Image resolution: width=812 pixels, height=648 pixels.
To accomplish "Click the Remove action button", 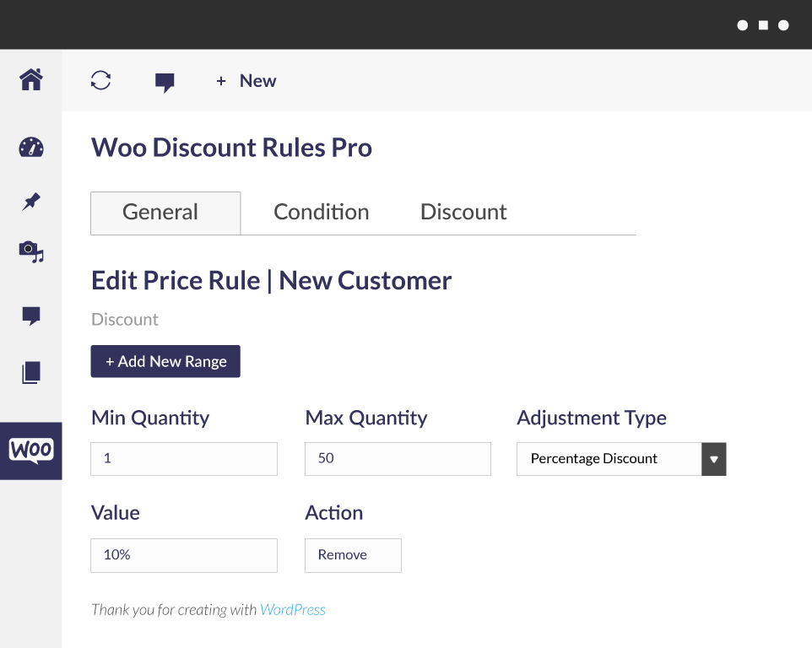I will coord(353,555).
